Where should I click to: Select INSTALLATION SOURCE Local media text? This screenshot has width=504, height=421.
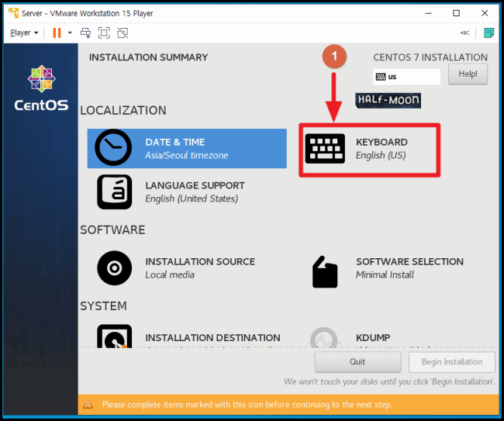200,268
